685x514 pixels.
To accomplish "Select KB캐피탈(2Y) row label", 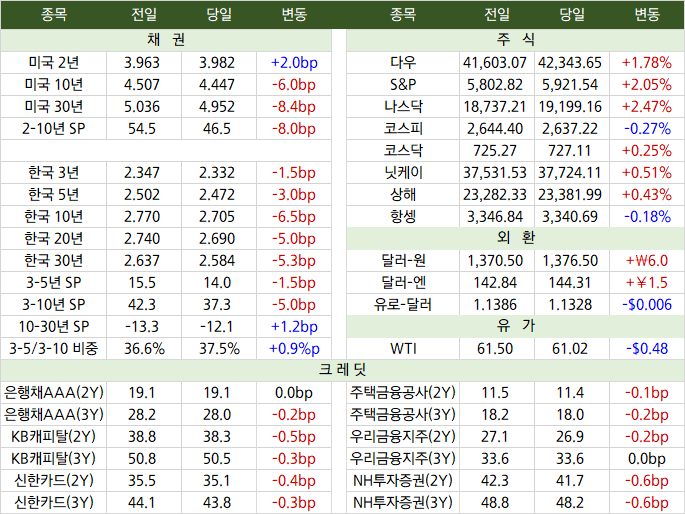I will tap(53, 437).
